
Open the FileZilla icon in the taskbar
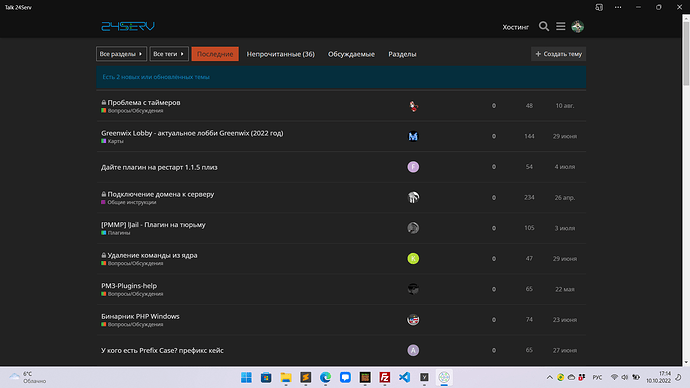pyautogui.click(x=385, y=377)
